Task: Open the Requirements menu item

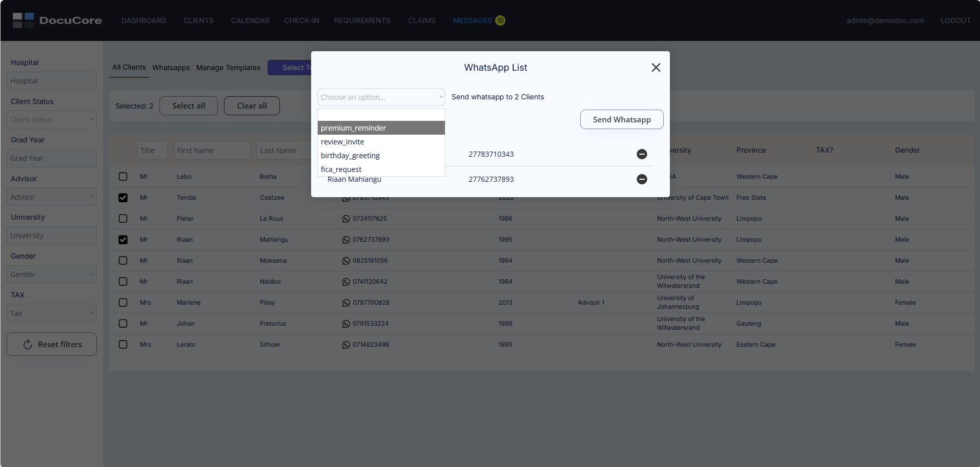Action: click(x=362, y=20)
